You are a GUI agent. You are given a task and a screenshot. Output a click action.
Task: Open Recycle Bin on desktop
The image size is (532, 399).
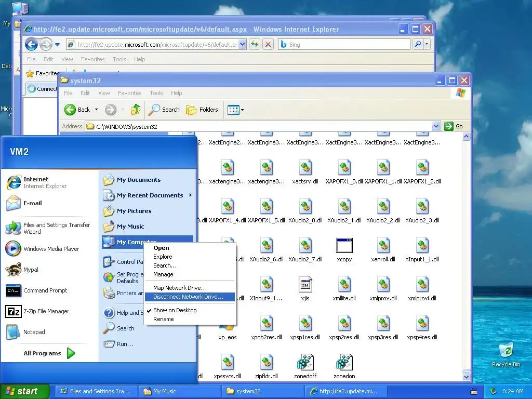pyautogui.click(x=506, y=355)
